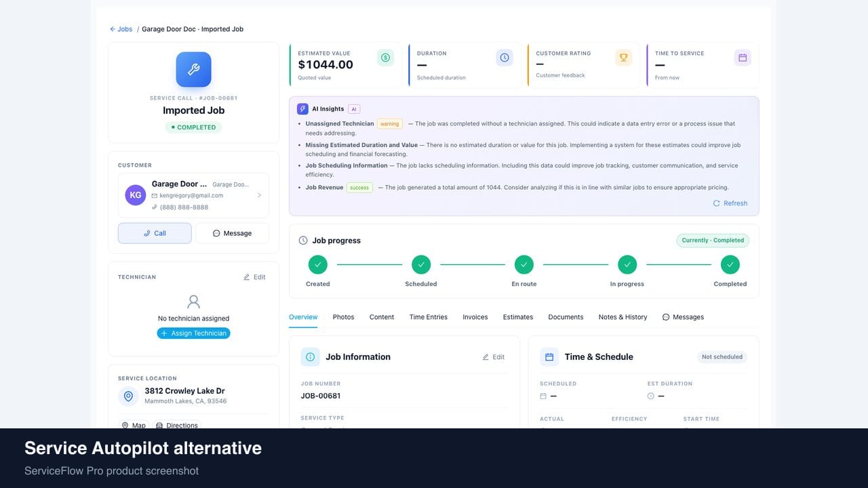Click the phone number (888) 888-8888
868x488 pixels.
coord(184,207)
